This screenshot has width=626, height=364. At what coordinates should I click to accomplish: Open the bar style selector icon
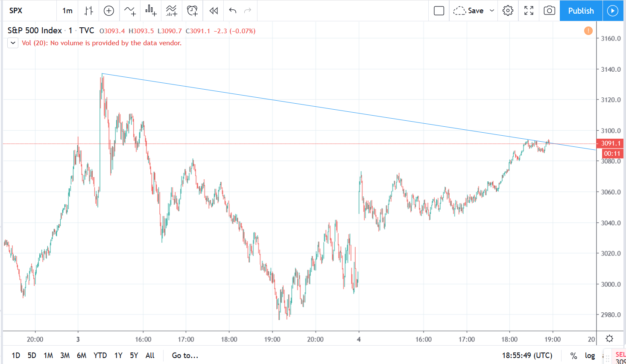click(88, 11)
